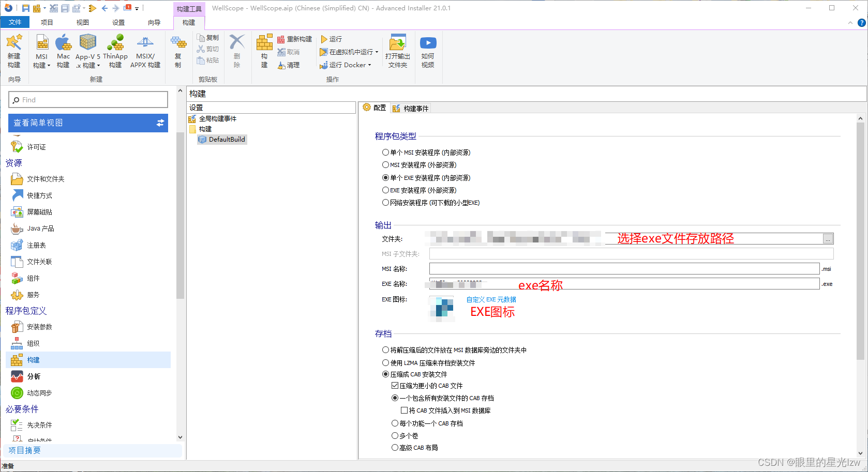Viewport: 868px width, 472px height.
Task: Click the EXE icon thumbnail
Action: (x=442, y=309)
